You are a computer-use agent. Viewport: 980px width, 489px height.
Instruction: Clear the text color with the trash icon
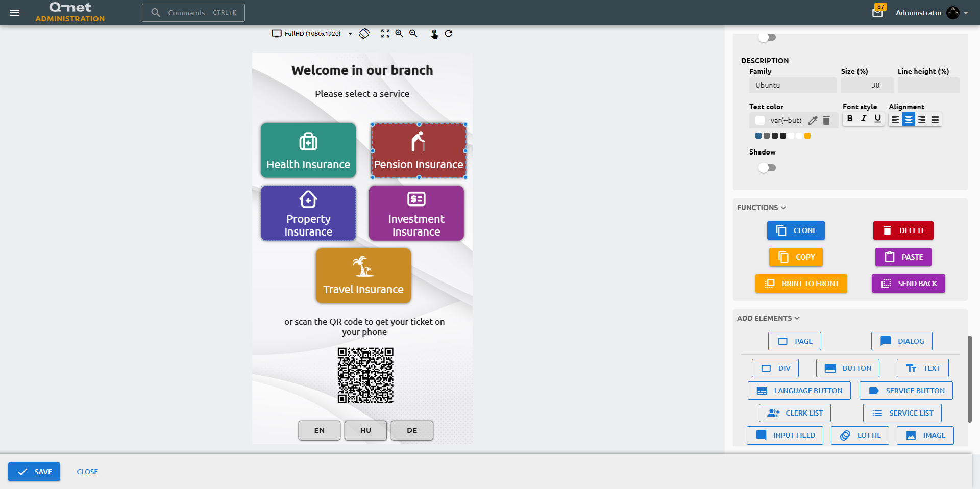pos(826,120)
